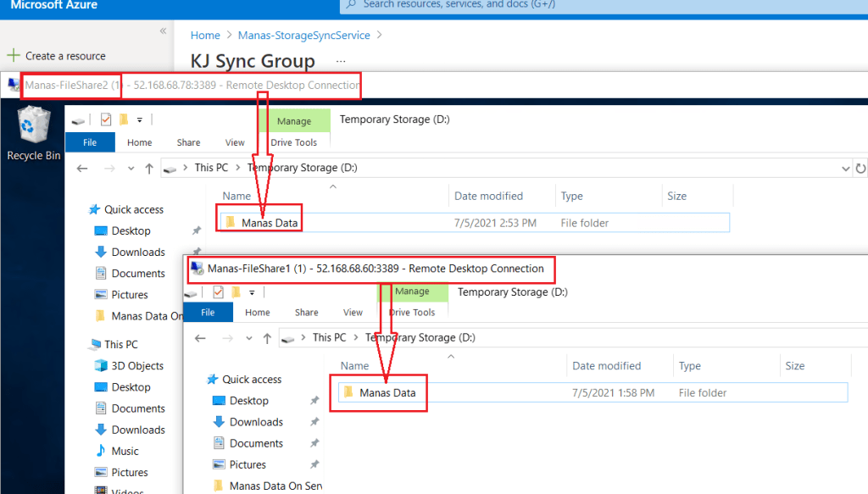The width and height of the screenshot is (868, 494).
Task: Open recent locations dropdown in FileShare2 explorer
Action: click(131, 168)
